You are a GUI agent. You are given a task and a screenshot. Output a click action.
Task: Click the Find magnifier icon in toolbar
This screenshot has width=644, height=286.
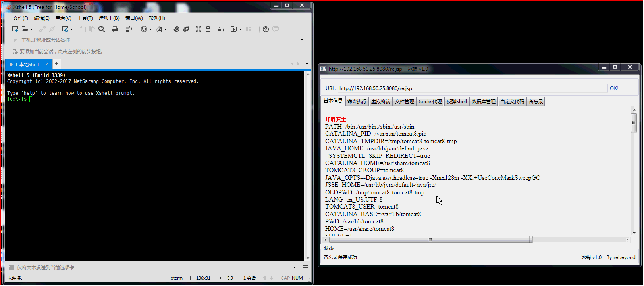pos(102,29)
